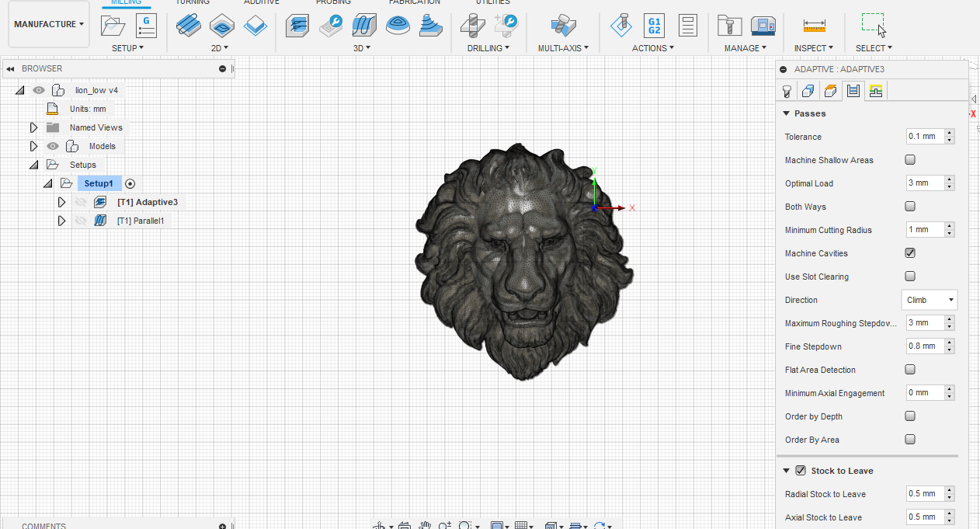Expand the Named Views tree node
Viewport: 980px width, 529px height.
[x=33, y=127]
